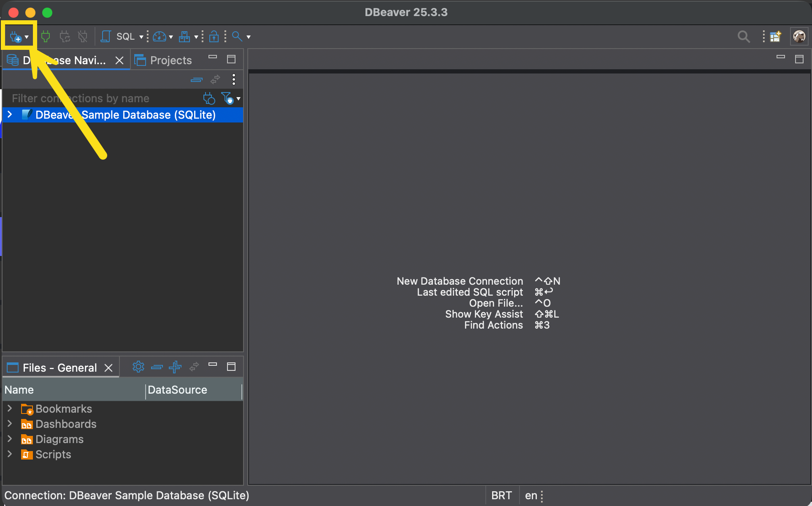Toggle Link with Editor in Files panel
812x506 pixels.
(194, 367)
